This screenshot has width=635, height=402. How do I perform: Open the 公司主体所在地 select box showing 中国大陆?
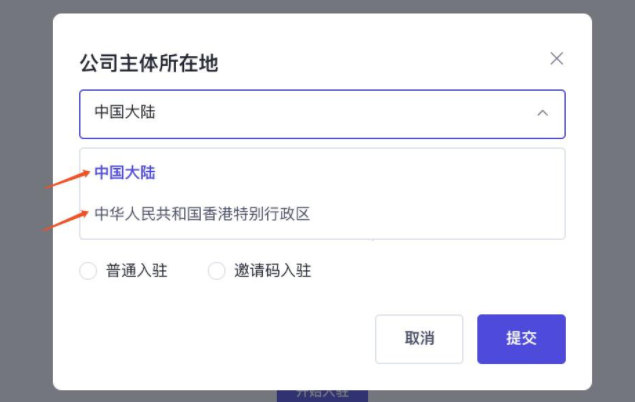322,114
